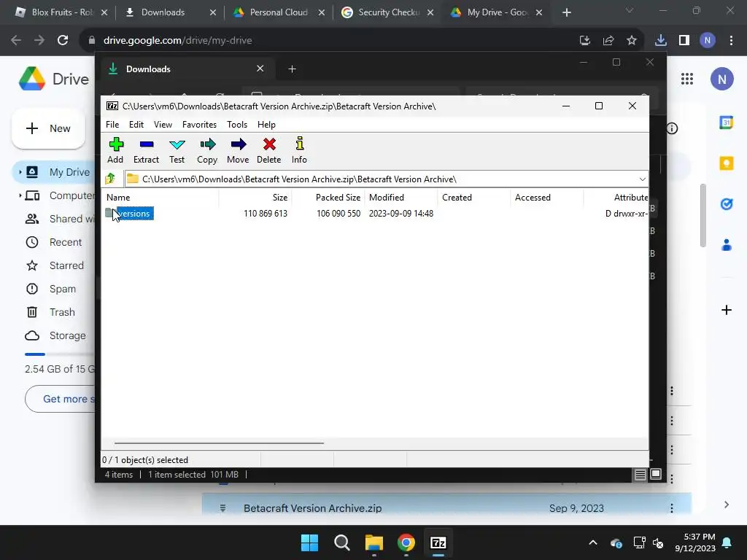The image size is (747, 560).
Task: Click the 7-Zip taskbar icon
Action: click(438, 542)
